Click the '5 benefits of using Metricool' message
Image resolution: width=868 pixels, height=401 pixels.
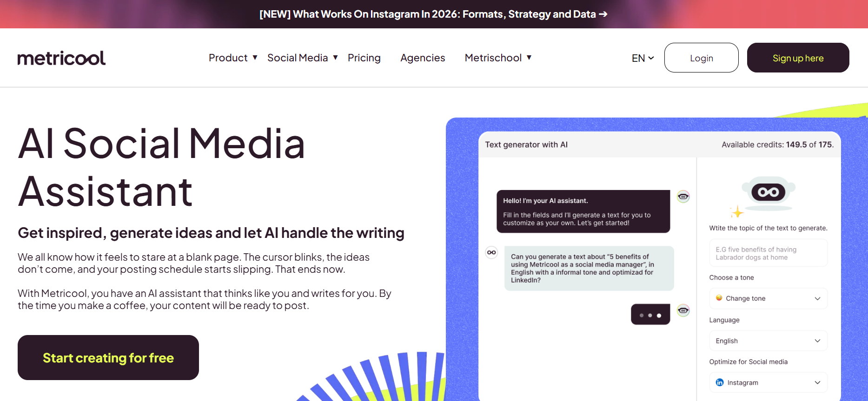coord(589,268)
